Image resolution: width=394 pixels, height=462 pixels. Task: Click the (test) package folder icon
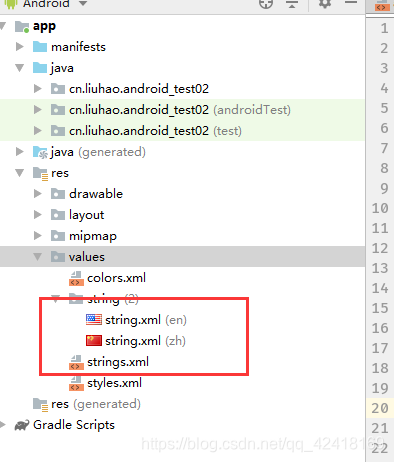click(x=58, y=131)
